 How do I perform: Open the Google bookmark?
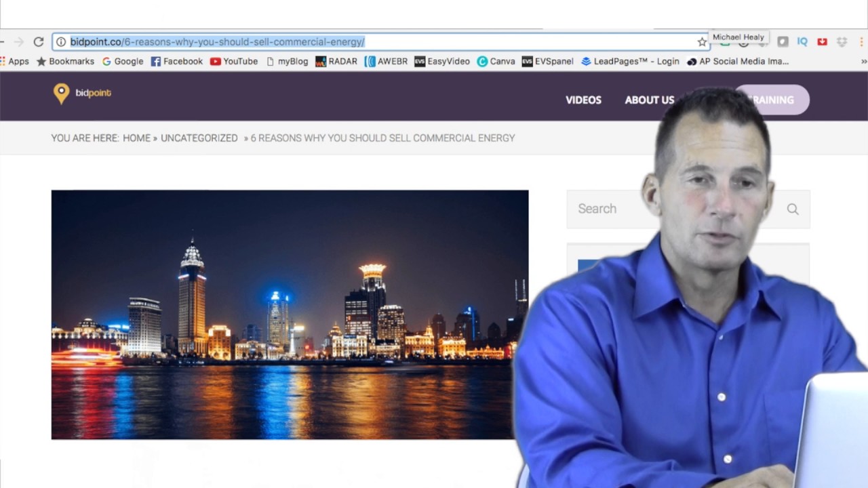point(123,62)
